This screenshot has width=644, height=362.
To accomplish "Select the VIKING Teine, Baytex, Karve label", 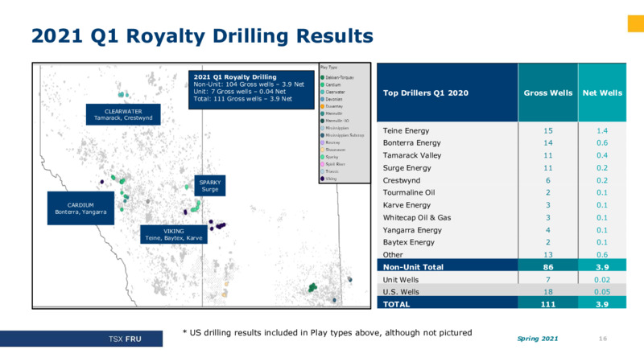I will click(x=174, y=234).
